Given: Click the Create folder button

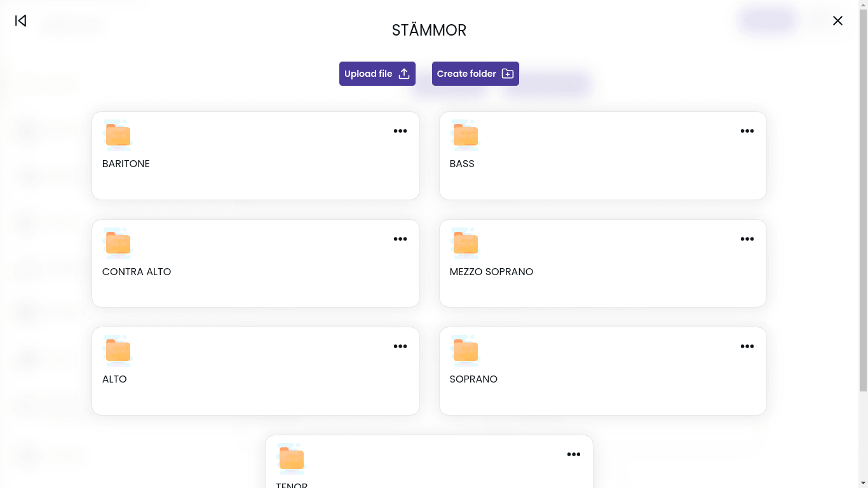Looking at the screenshot, I should (x=475, y=74).
